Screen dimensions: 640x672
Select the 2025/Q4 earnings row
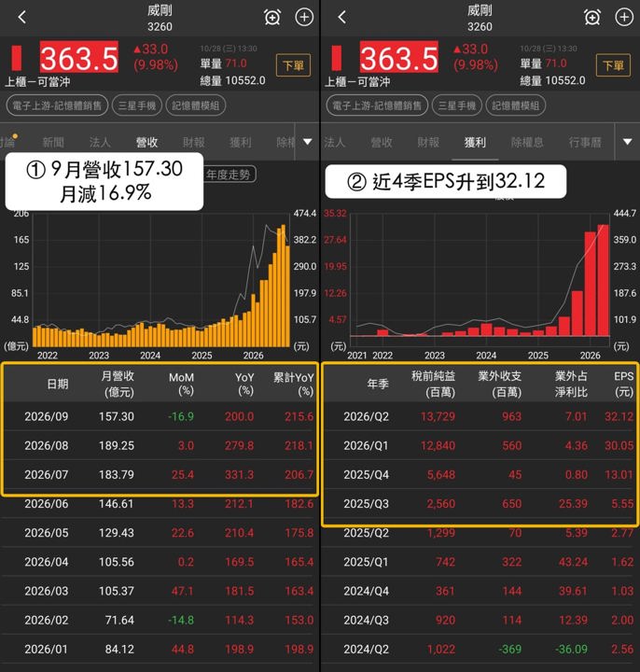coord(480,475)
